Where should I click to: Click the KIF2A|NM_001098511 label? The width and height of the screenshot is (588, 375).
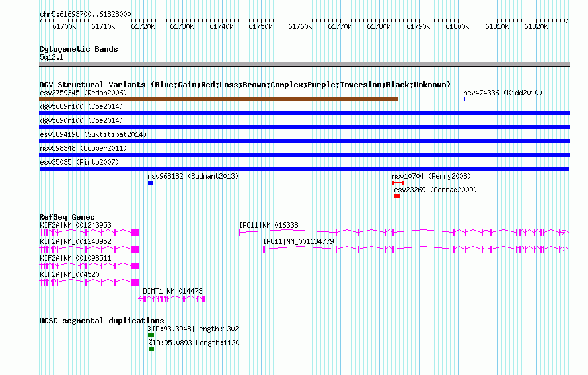point(75,258)
